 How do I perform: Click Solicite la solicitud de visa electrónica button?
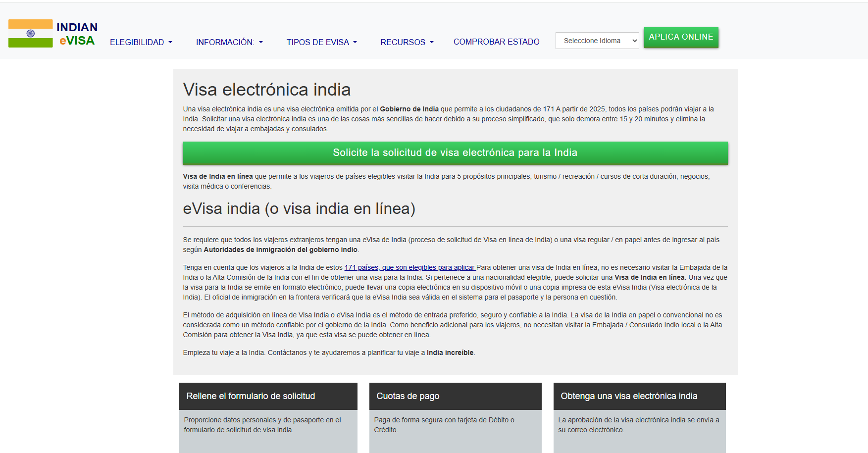455,153
